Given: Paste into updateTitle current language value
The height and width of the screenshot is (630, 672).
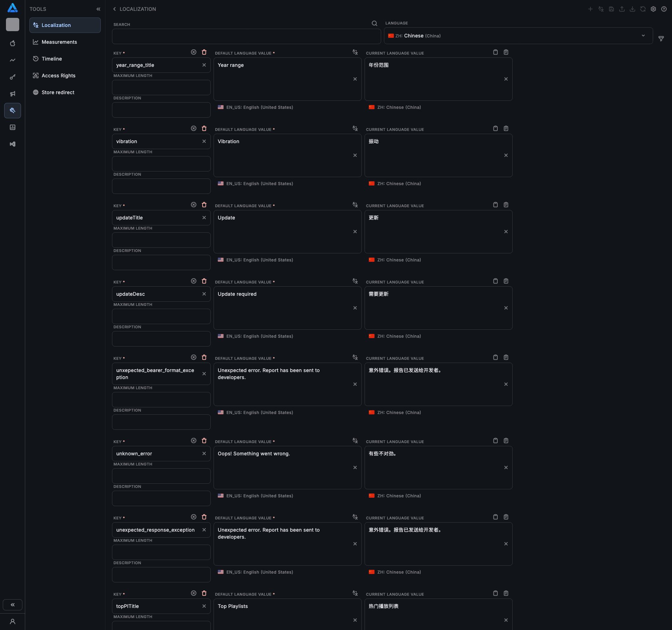Looking at the screenshot, I should pyautogui.click(x=506, y=205).
